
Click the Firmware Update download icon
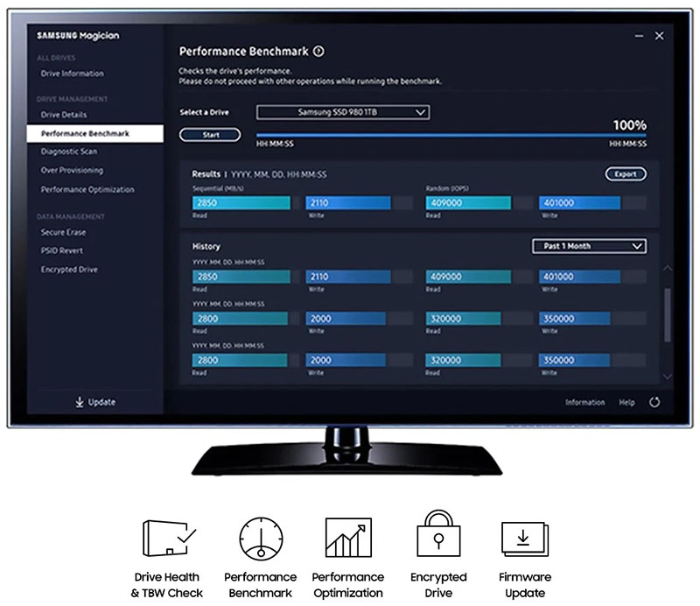pyautogui.click(x=524, y=539)
